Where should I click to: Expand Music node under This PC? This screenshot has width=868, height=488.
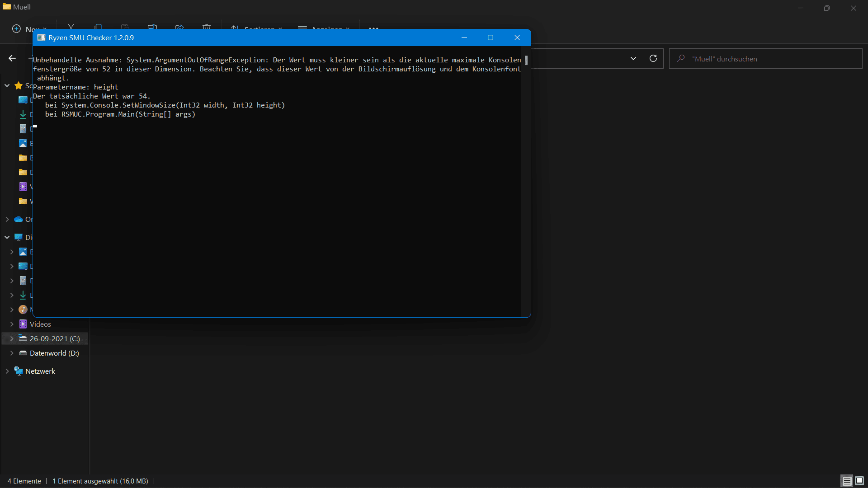[x=12, y=310]
